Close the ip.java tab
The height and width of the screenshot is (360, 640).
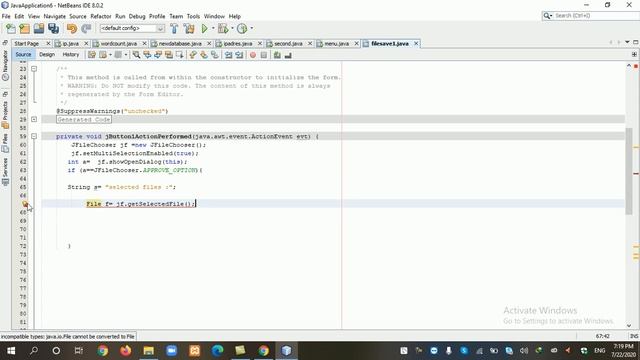tap(86, 43)
